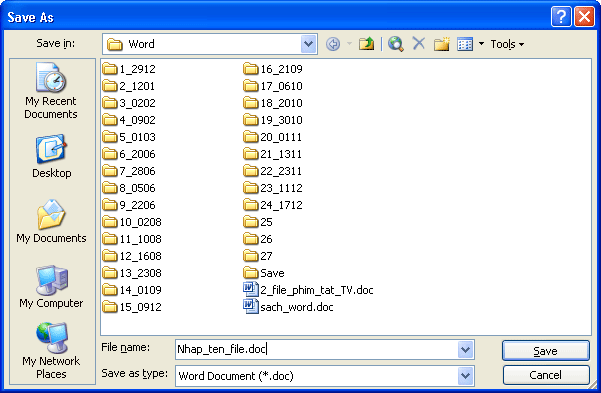Viewport: 601px width, 393px height.
Task: Click the Save as type combo box
Action: point(325,376)
